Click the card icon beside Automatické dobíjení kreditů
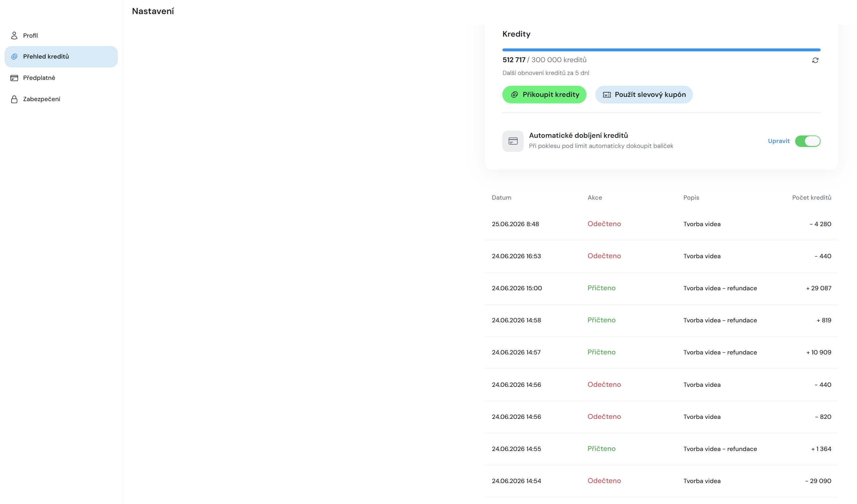The height and width of the screenshot is (504, 857). [x=513, y=141]
